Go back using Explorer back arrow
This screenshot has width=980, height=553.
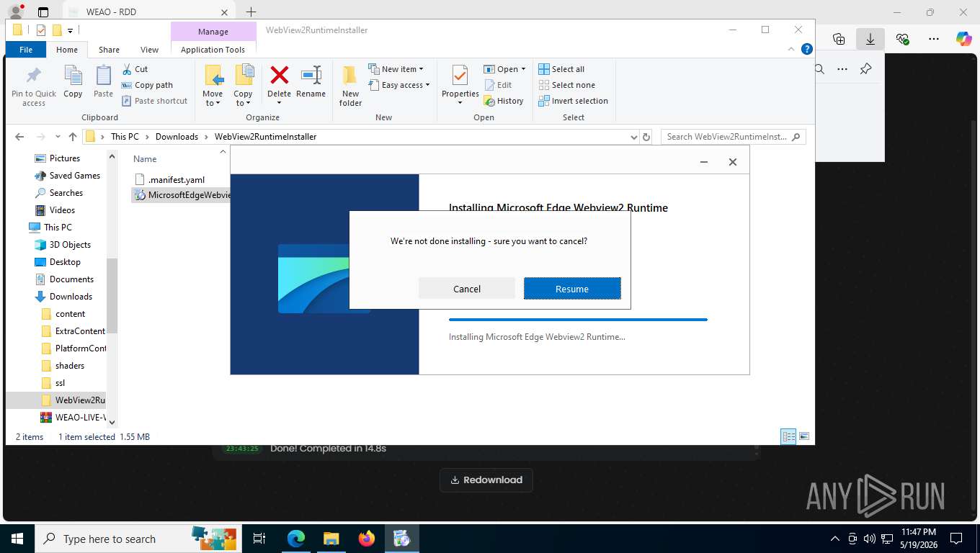(x=19, y=137)
